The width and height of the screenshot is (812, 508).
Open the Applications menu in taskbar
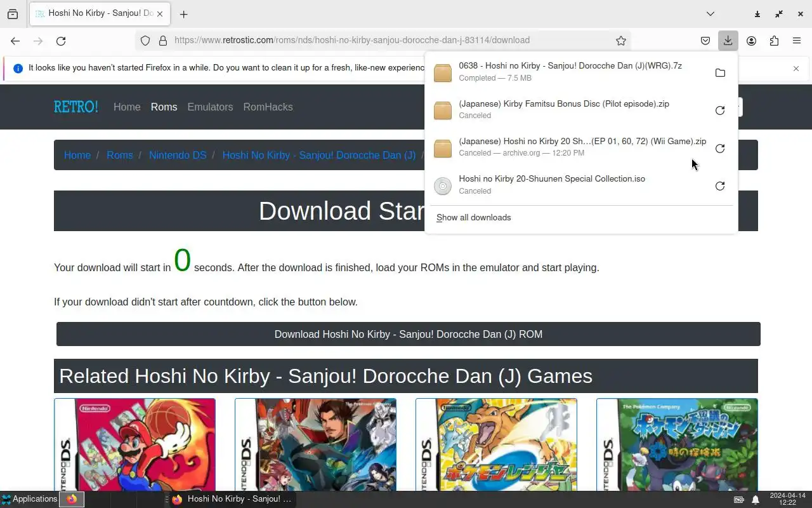click(29, 499)
